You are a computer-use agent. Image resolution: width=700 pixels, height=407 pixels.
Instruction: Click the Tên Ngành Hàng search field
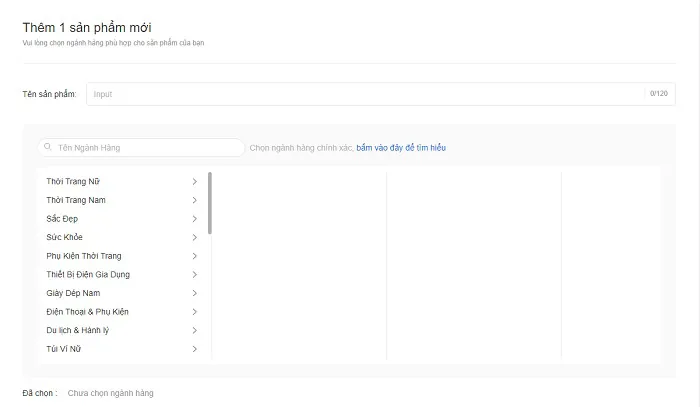click(142, 148)
